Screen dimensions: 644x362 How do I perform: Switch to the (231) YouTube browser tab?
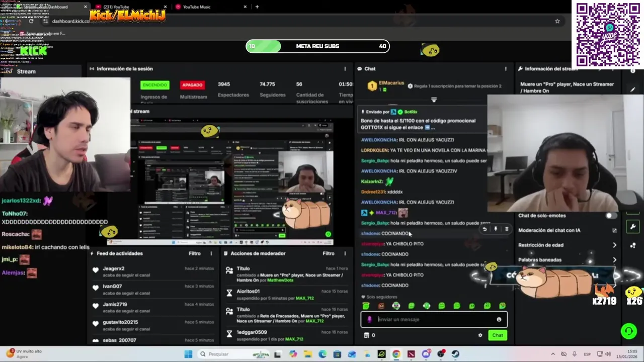click(x=116, y=7)
